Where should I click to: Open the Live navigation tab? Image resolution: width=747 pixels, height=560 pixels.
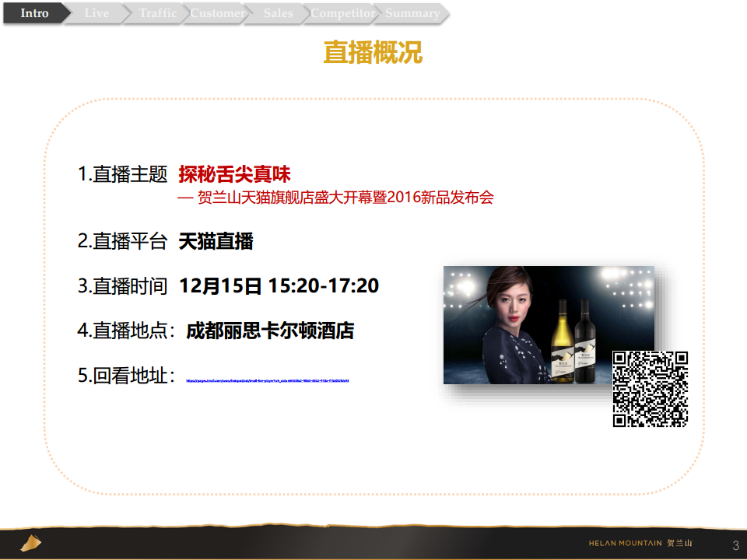pos(96,13)
